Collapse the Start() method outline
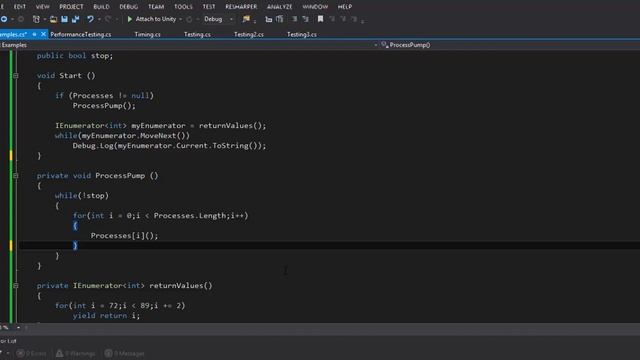 [16, 76]
